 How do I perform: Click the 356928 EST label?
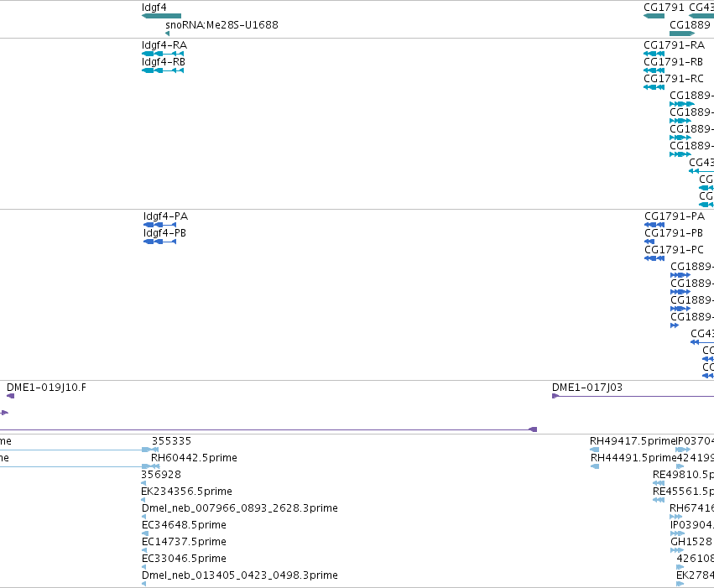[161, 475]
